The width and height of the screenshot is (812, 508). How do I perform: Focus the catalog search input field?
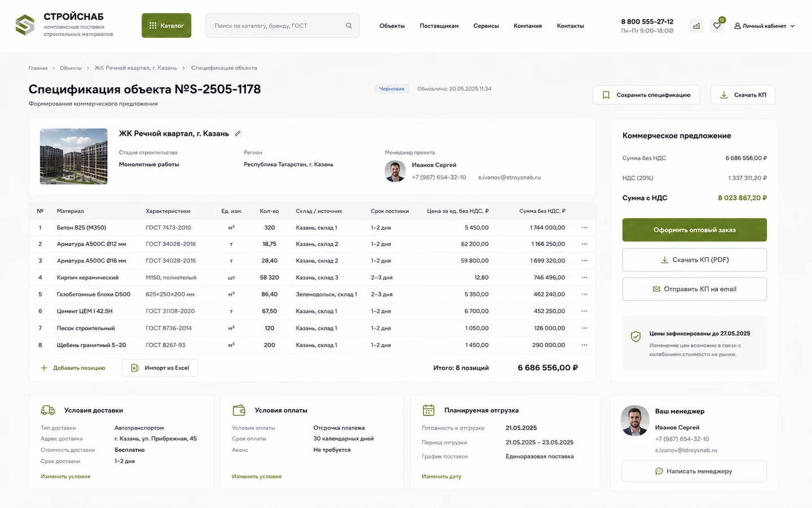point(282,26)
